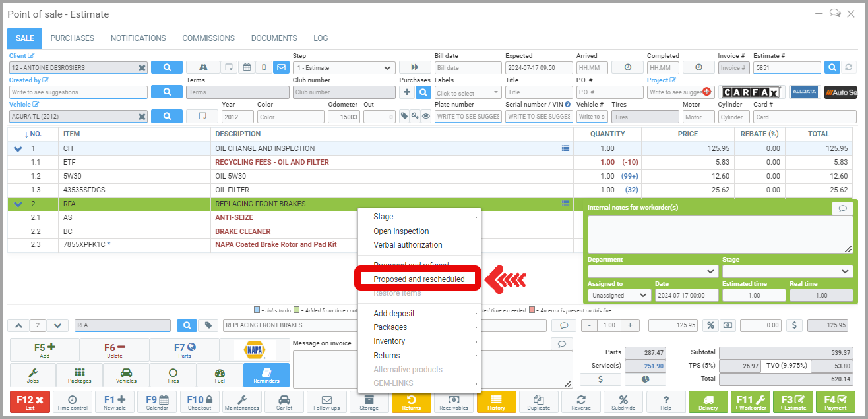
Task: Click the Car lot button
Action: tap(284, 402)
